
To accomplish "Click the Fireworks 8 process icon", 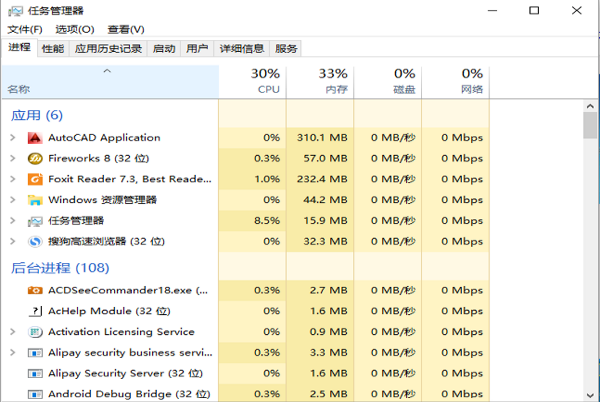I will 34,158.
